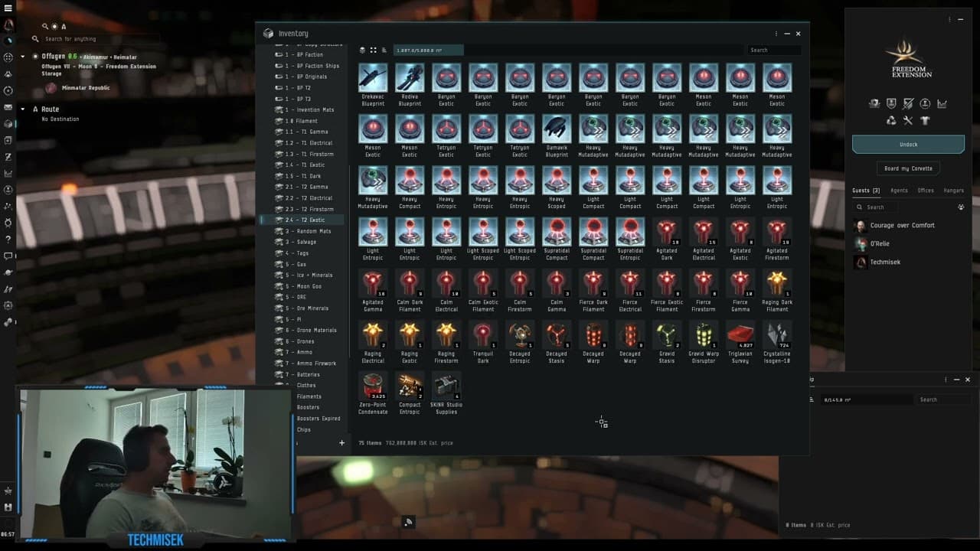This screenshot has width=980, height=551.
Task: Open the Z icon in the sidebar
Action: (8, 157)
